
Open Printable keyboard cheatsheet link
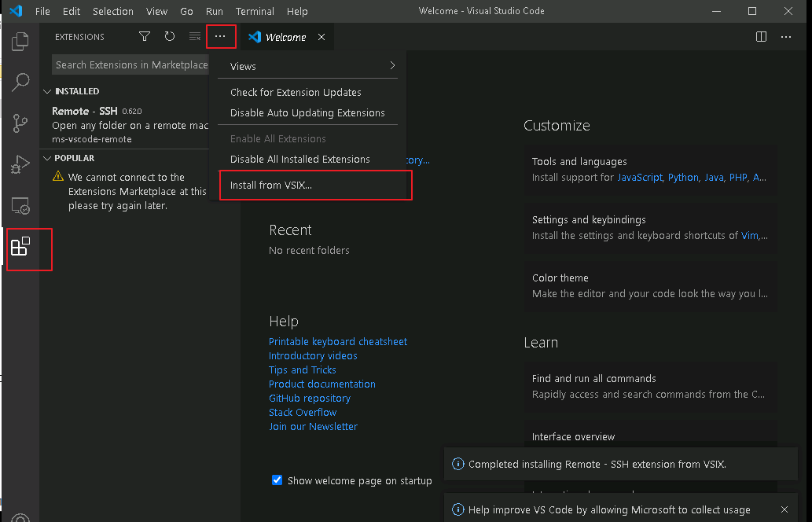pos(338,341)
